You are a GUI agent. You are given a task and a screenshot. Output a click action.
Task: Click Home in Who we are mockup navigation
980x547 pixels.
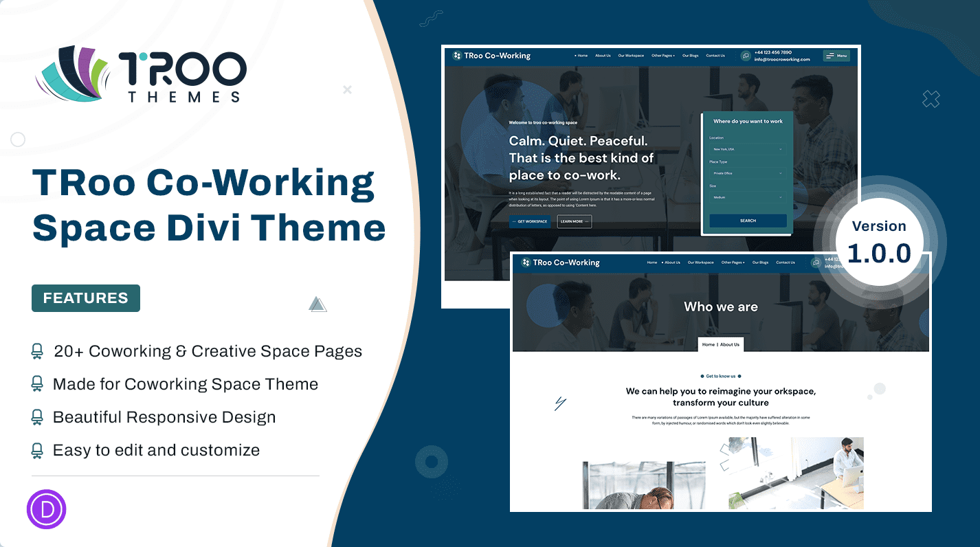point(652,263)
